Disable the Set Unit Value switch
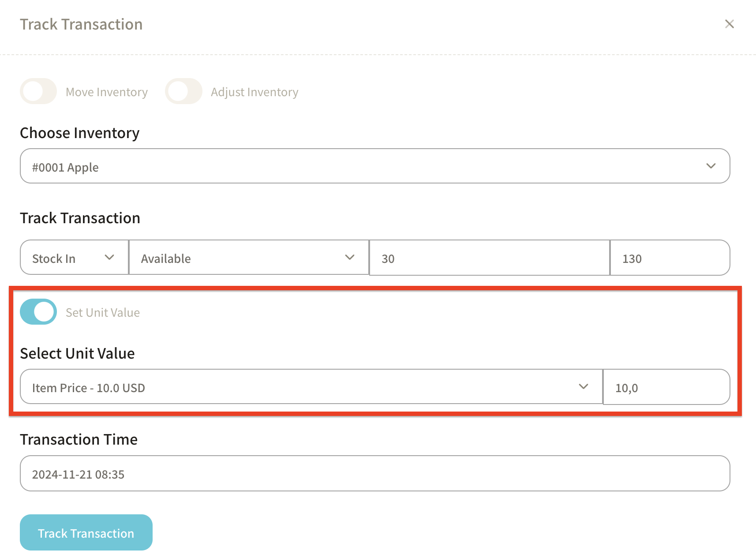Viewport: 756px width, 558px height. (38, 312)
